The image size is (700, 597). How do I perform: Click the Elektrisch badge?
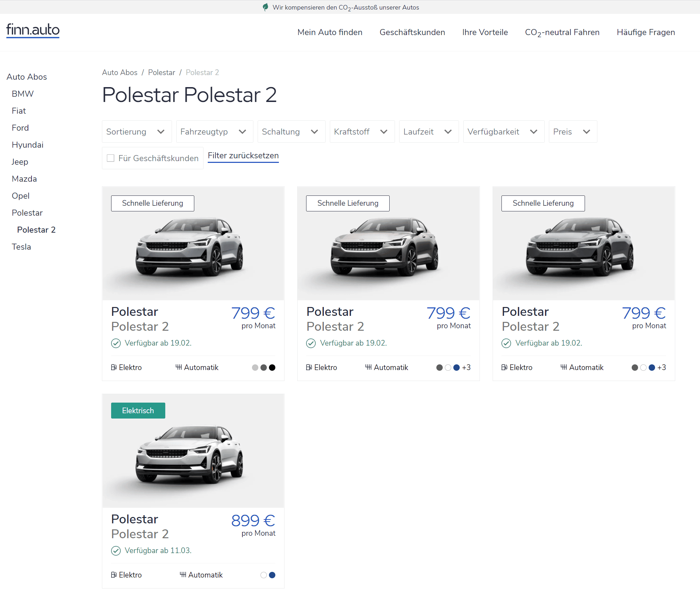(x=138, y=411)
